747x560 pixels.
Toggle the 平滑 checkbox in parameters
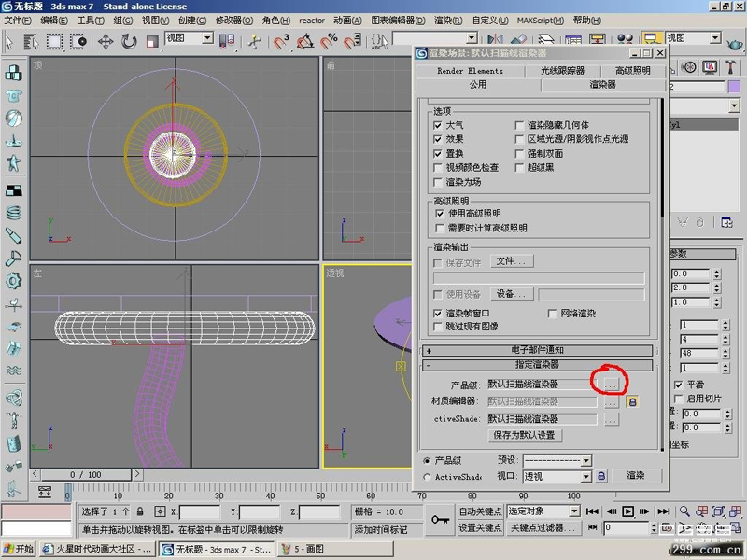(679, 385)
